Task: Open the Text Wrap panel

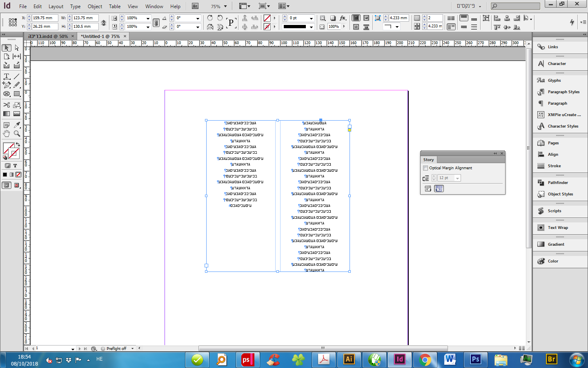Action: (558, 228)
